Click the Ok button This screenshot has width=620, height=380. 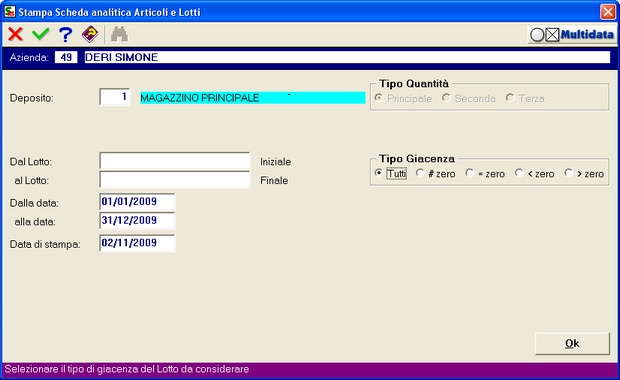coord(572,343)
